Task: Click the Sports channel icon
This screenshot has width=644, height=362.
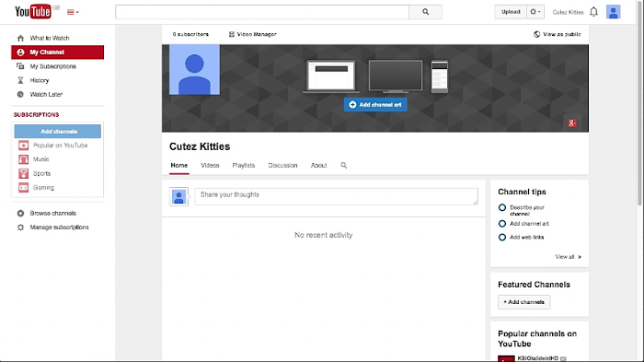Action: pyautogui.click(x=23, y=173)
